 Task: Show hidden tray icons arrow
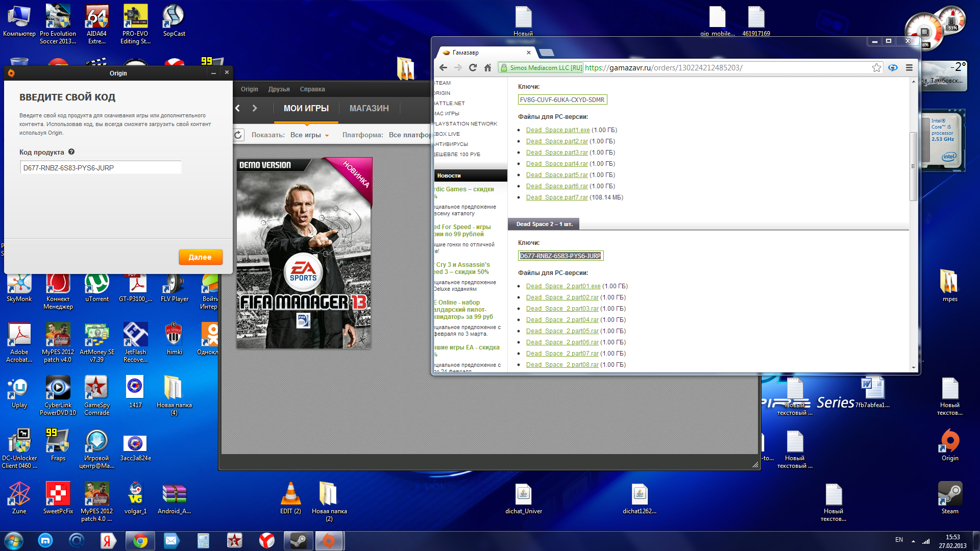[913, 541]
